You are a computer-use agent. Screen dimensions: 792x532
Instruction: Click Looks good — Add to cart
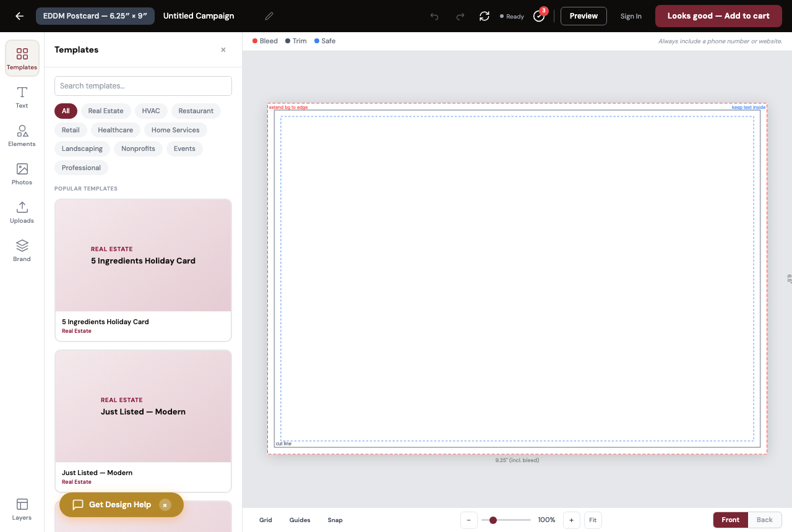(x=718, y=16)
